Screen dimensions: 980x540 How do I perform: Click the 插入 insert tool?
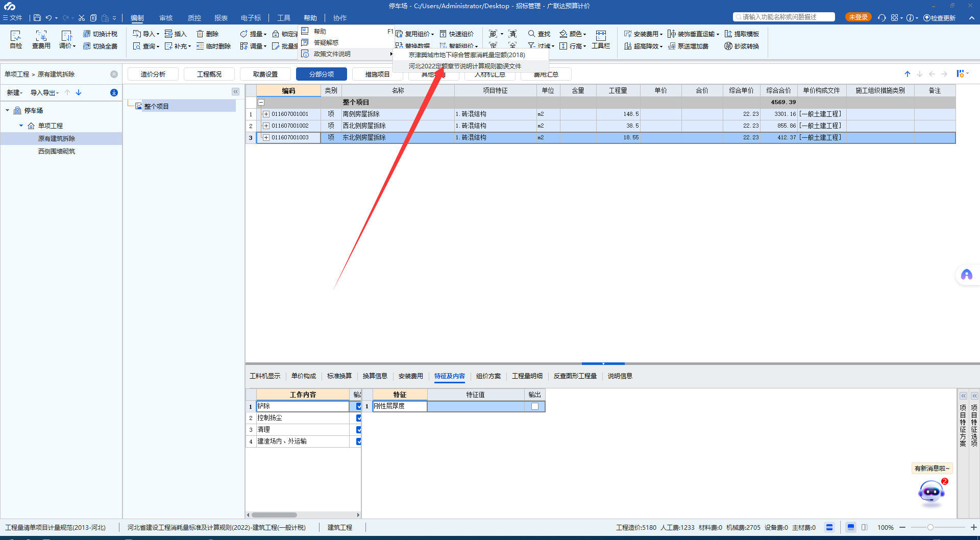(x=176, y=34)
